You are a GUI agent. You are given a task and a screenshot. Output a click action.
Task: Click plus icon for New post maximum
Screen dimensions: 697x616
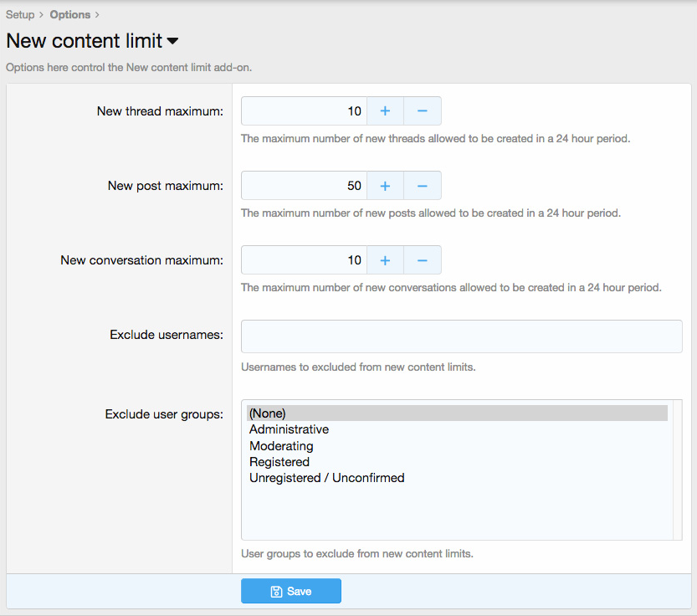tap(385, 186)
